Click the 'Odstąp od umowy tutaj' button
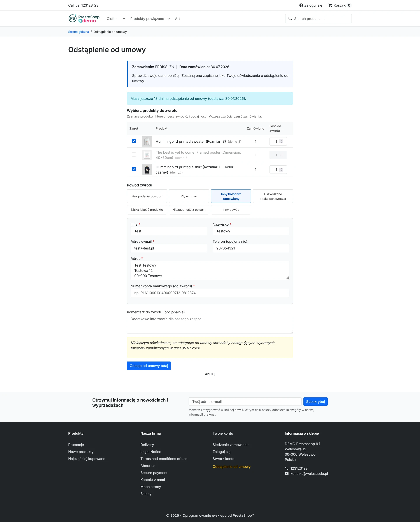This screenshot has width=420, height=523. [149, 366]
